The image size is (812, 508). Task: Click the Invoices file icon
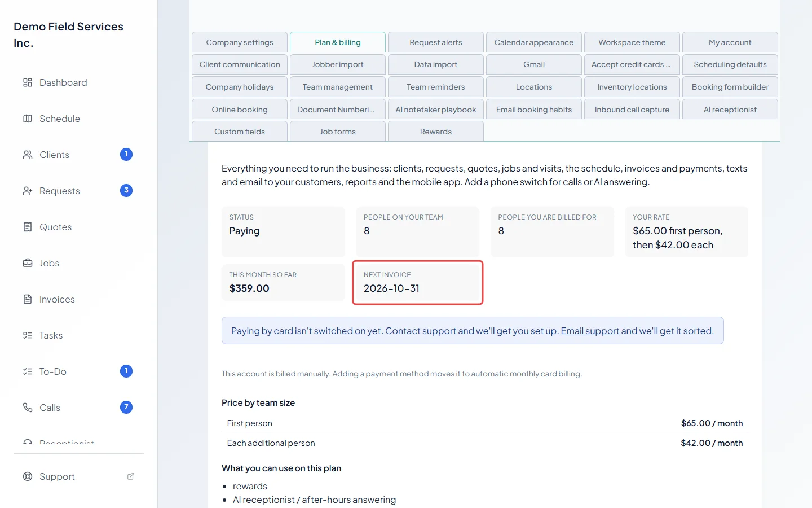tap(28, 299)
